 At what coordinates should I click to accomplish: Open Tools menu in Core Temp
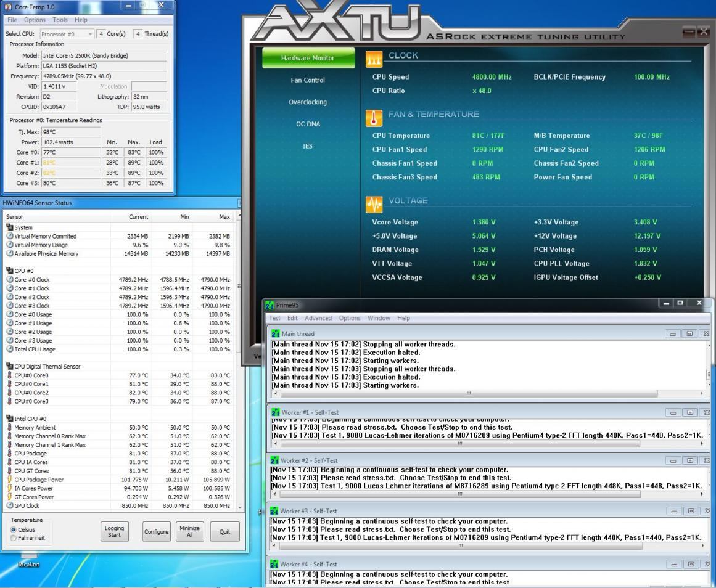point(60,20)
